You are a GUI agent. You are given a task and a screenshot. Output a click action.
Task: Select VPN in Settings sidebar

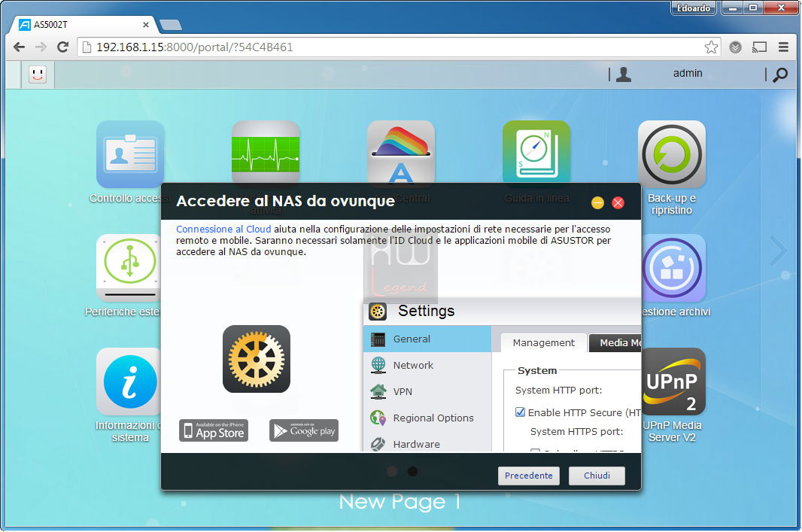(x=427, y=391)
